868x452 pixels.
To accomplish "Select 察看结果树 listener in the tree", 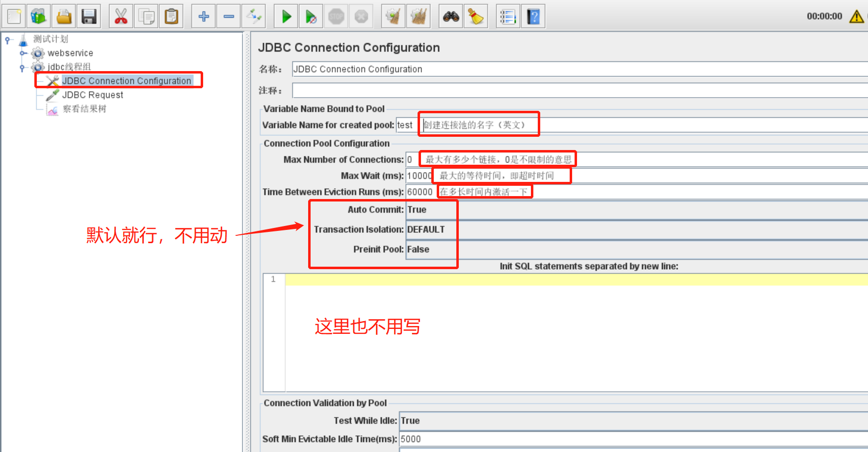I will (x=84, y=109).
